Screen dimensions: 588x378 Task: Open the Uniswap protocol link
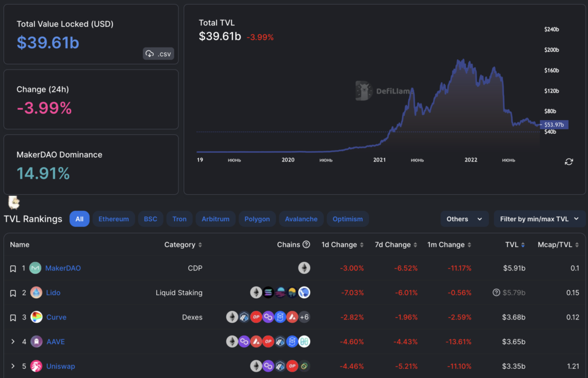click(60, 367)
